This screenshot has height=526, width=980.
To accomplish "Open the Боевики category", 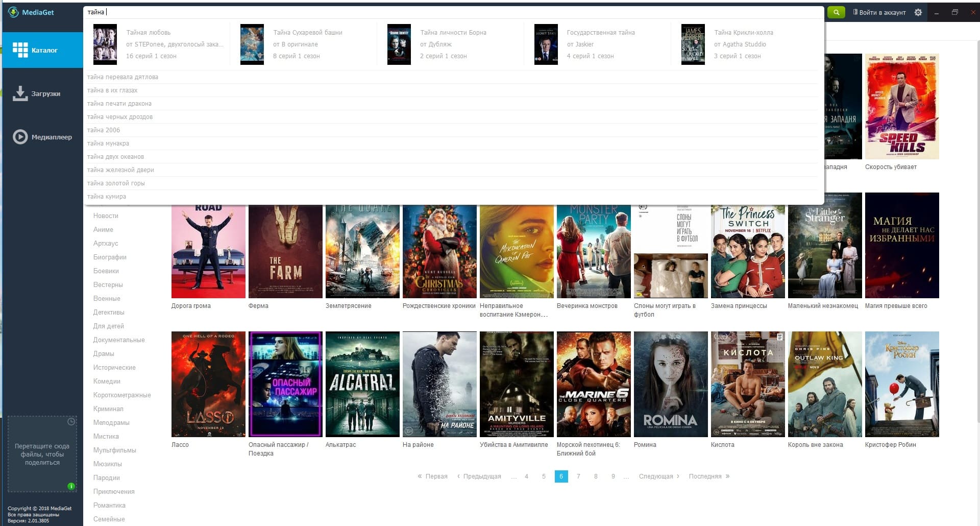I will click(106, 271).
